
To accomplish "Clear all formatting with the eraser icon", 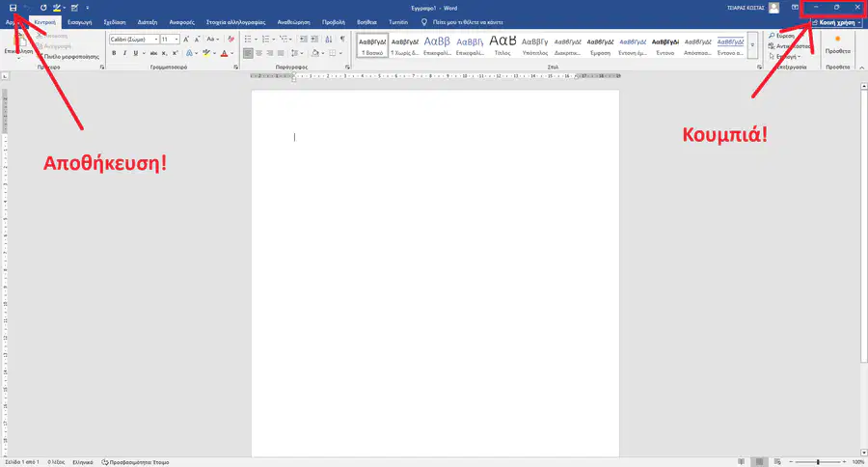I will (x=231, y=40).
